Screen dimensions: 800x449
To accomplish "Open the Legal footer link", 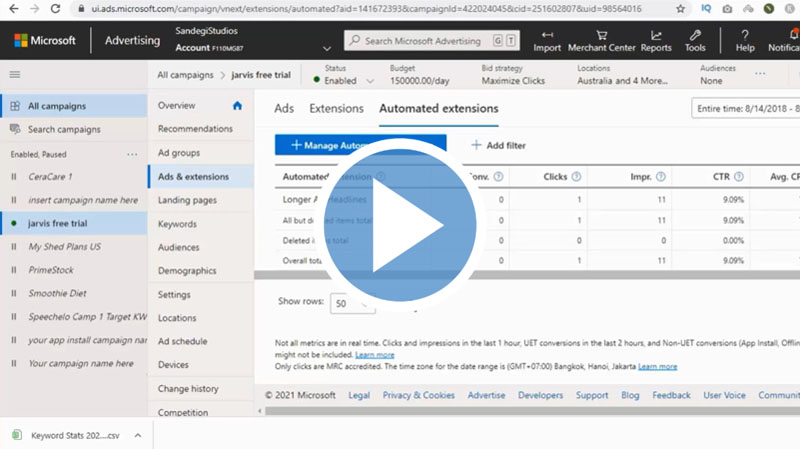I will tap(359, 395).
